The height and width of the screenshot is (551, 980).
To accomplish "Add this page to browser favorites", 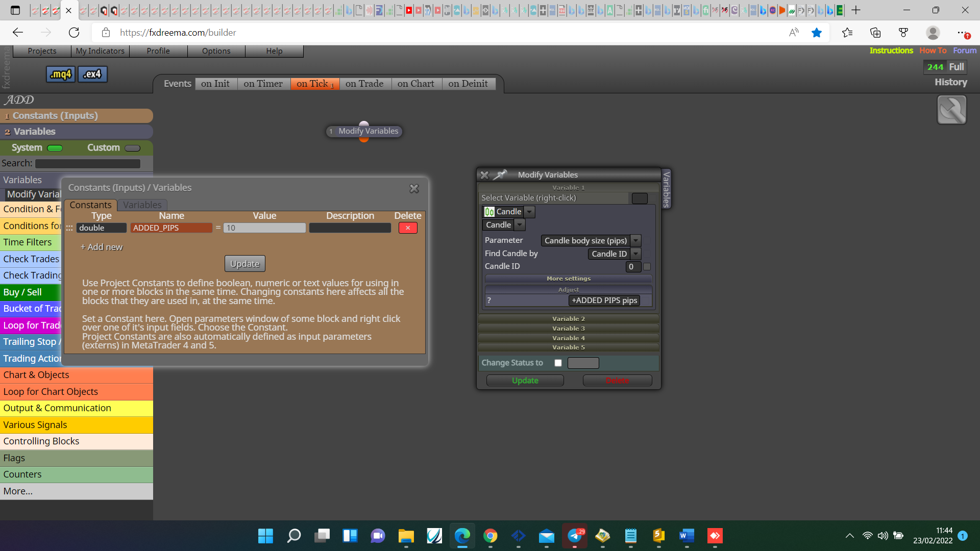I will (817, 33).
